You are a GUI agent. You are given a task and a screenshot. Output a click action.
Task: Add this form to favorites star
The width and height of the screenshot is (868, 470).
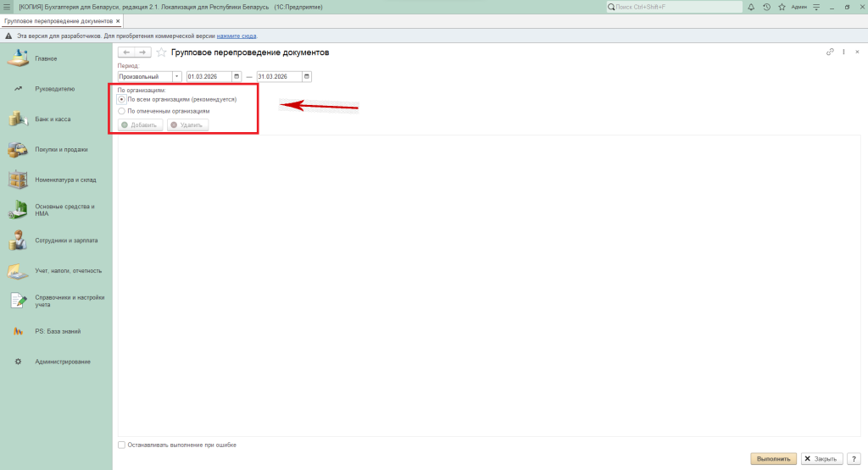point(161,53)
